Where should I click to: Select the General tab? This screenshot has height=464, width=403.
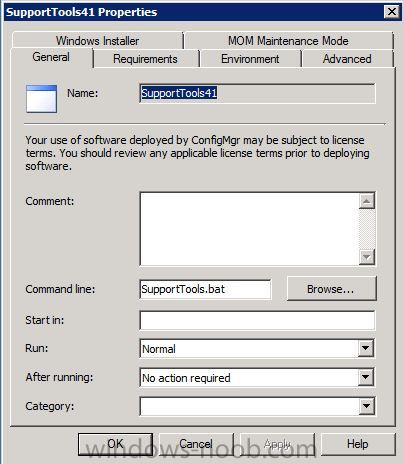coord(51,57)
